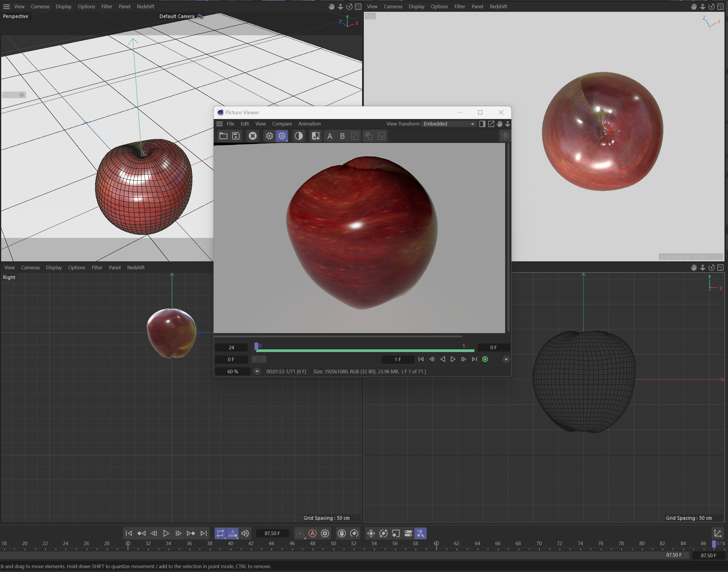Select the Pan hand tool in the top viewport
This screenshot has height=572, width=728.
click(693, 6)
